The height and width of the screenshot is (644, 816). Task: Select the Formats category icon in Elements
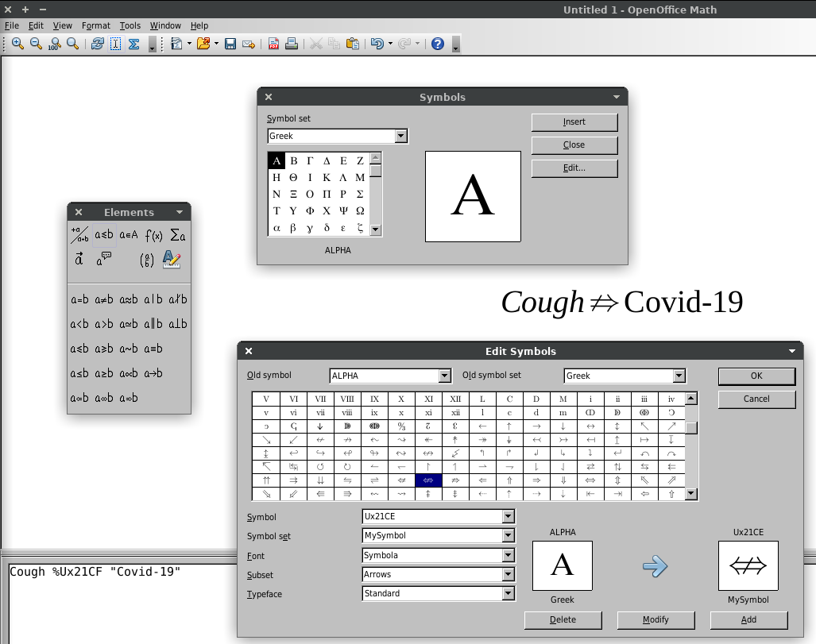tap(172, 260)
